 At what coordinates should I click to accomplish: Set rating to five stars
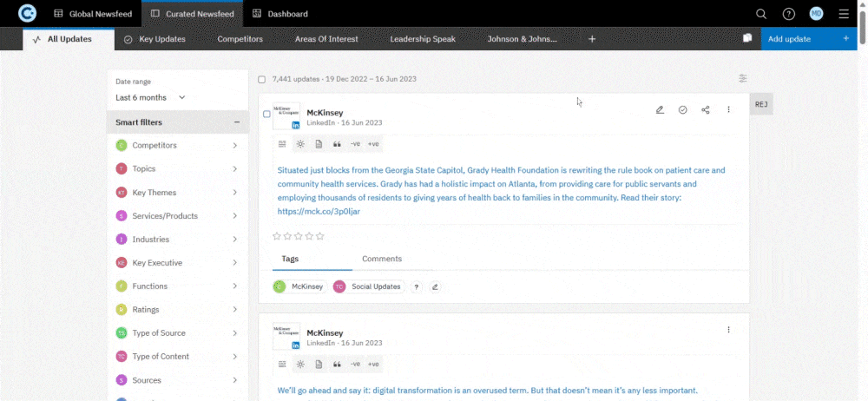coord(320,236)
